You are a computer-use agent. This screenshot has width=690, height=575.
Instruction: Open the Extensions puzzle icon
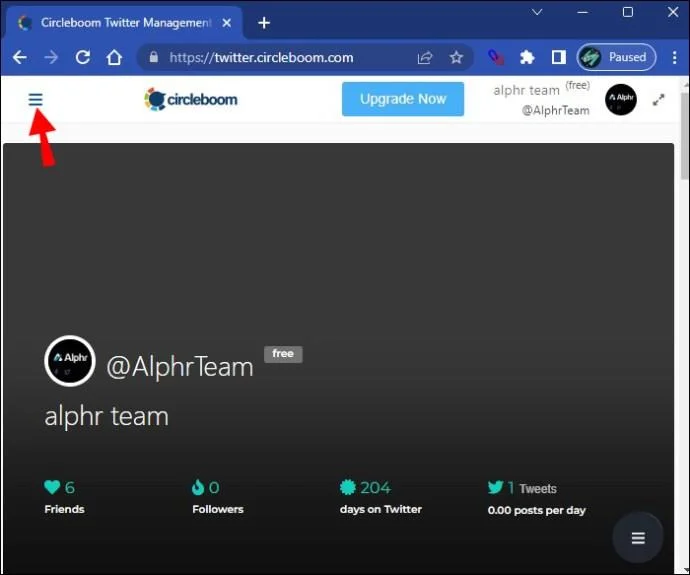(x=527, y=57)
